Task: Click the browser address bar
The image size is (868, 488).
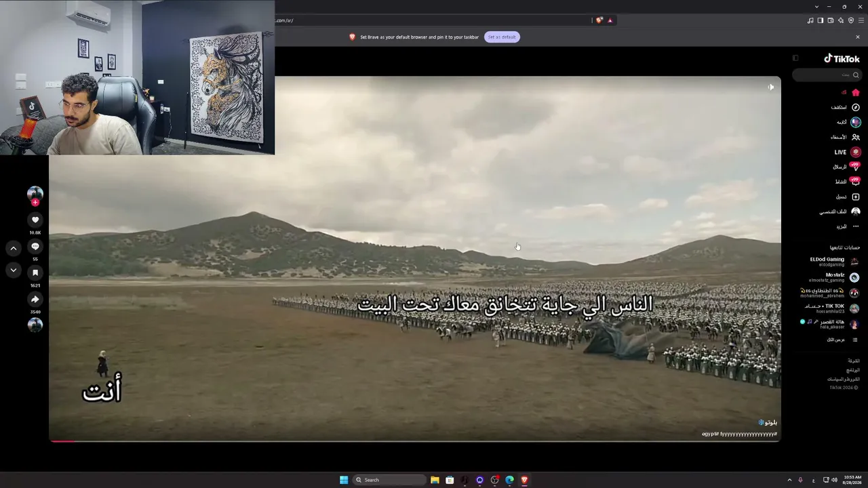Action: pyautogui.click(x=433, y=20)
